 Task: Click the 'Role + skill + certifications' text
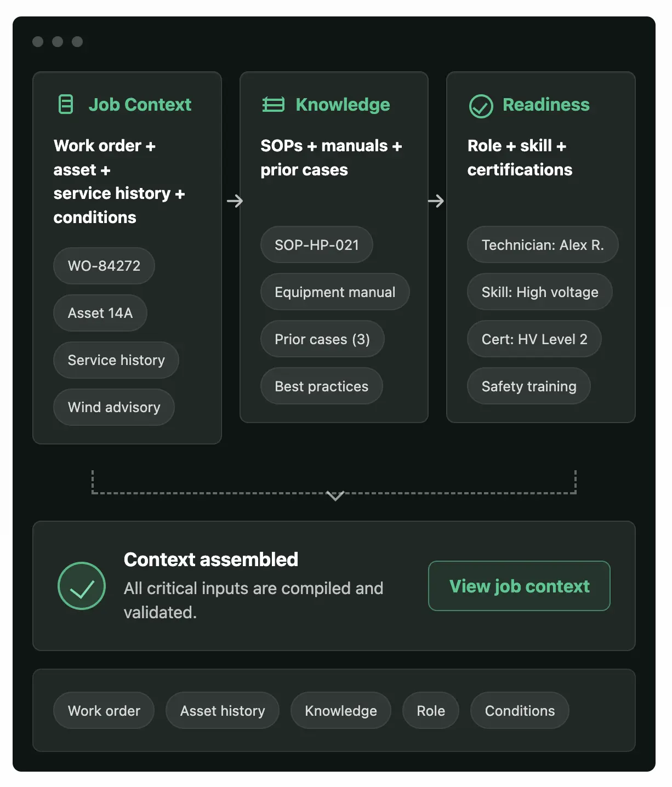(x=520, y=158)
